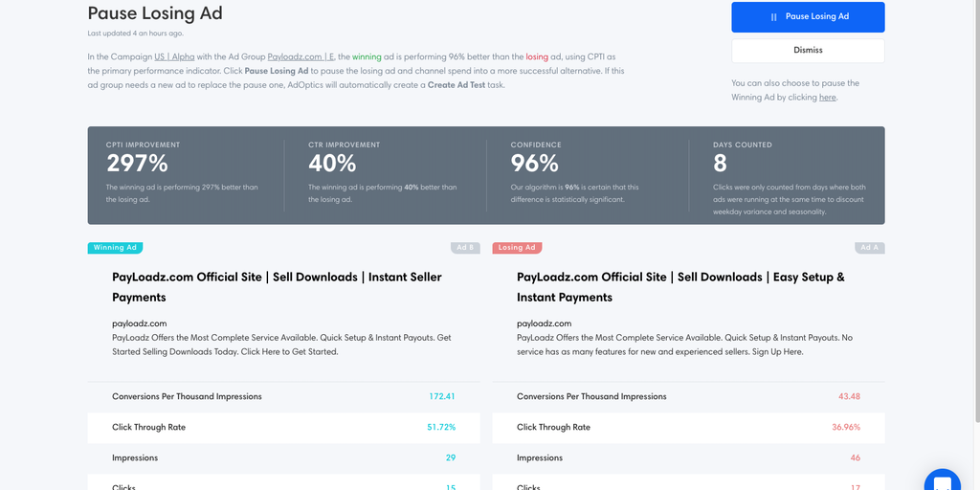Click the losing ad's 43.48 conversions value

coord(848,396)
